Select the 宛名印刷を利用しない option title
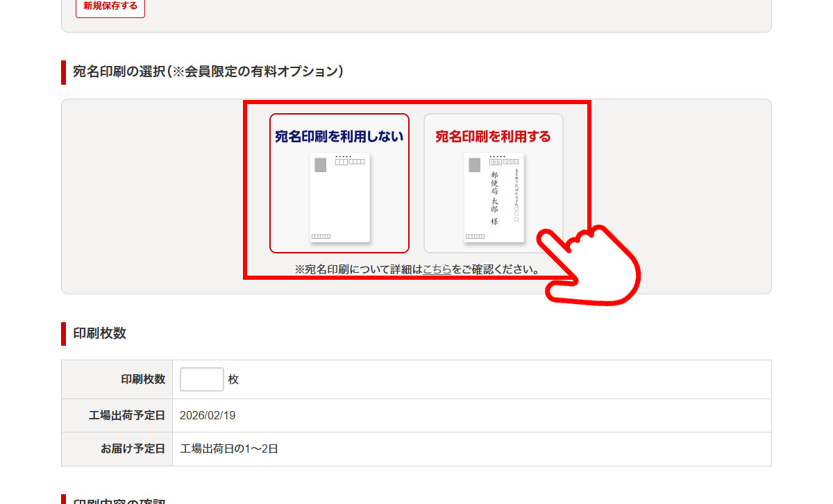Viewport: 833px width, 504px height. [x=339, y=137]
